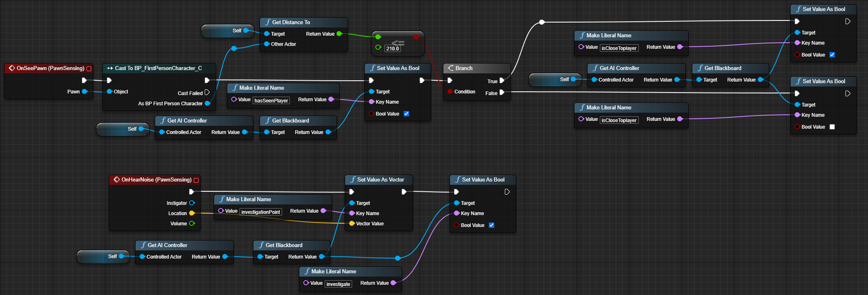This screenshot has width=868, height=295.
Task: Click the green Volume pin on OnHearNoise
Action: pyautogui.click(x=192, y=223)
